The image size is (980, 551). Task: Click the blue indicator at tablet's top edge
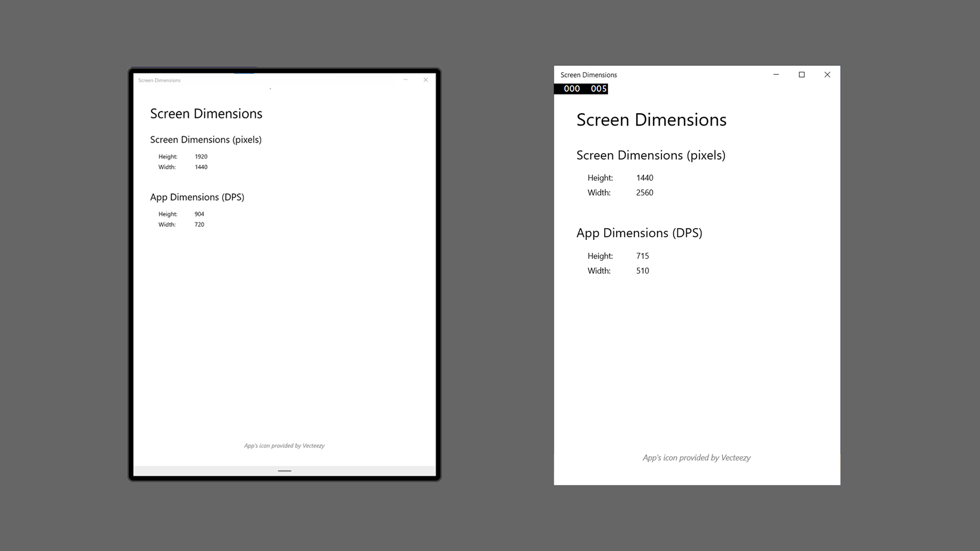point(244,73)
